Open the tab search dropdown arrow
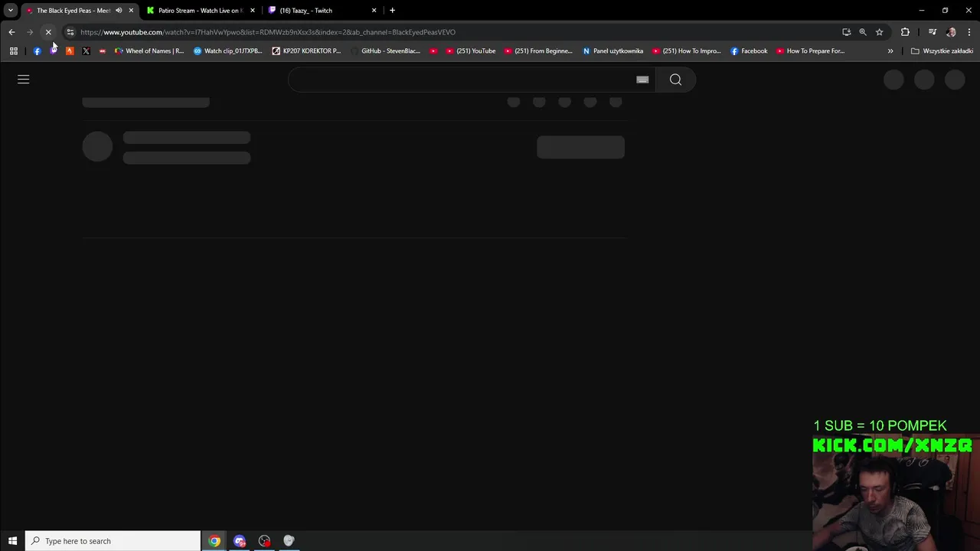Viewport: 980px width, 551px height. click(x=11, y=11)
